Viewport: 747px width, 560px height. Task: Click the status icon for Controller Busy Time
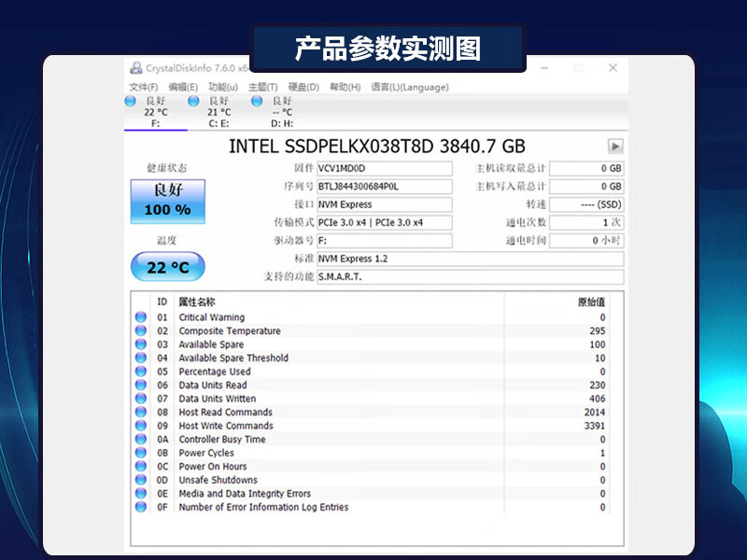click(141, 439)
